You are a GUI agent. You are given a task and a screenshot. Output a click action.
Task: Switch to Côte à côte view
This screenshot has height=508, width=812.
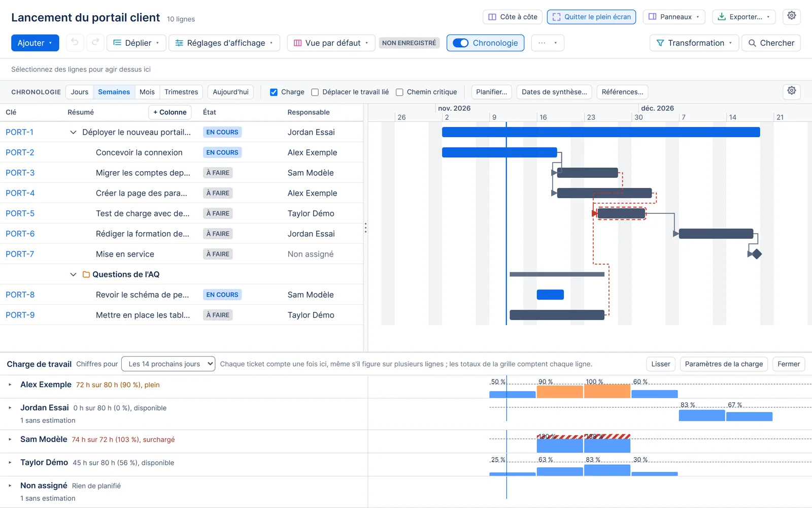(513, 17)
